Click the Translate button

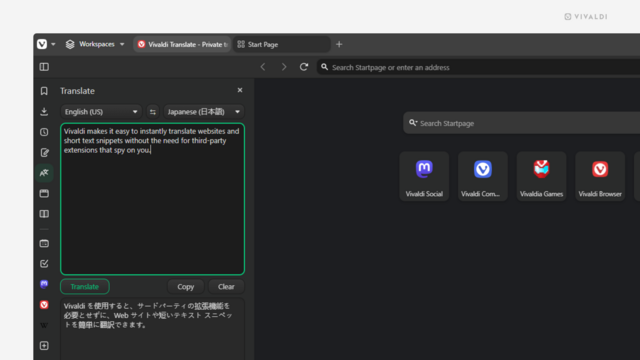tap(85, 287)
